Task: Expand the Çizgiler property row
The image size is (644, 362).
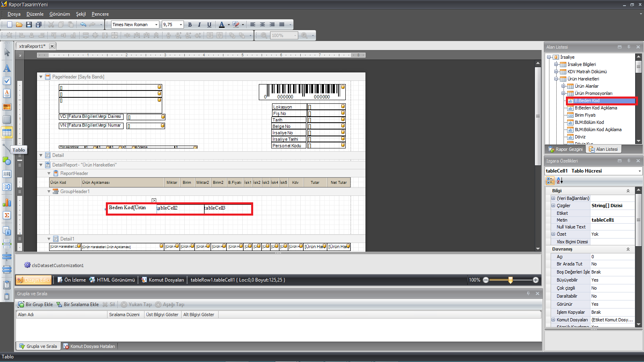Action: pos(553,206)
